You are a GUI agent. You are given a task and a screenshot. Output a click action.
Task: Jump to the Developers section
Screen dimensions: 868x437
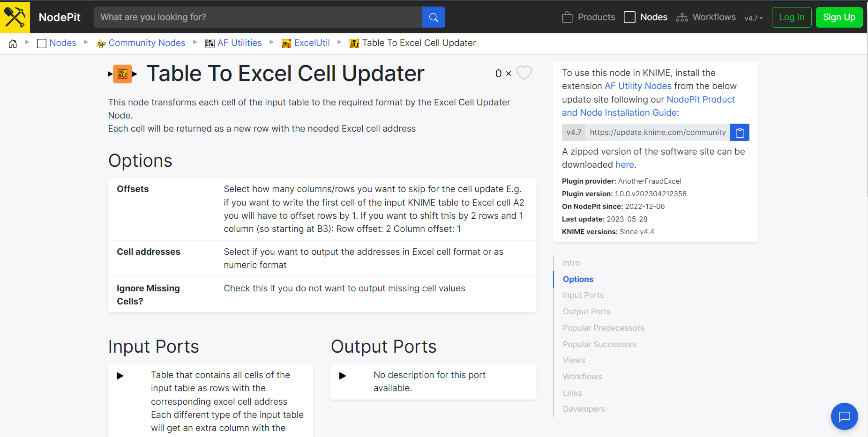coord(584,409)
